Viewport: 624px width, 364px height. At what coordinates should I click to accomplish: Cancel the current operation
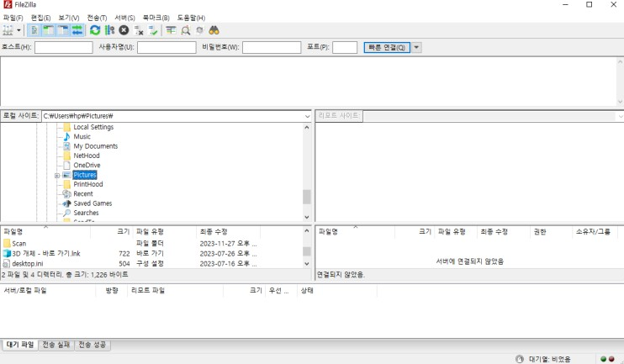(x=124, y=30)
